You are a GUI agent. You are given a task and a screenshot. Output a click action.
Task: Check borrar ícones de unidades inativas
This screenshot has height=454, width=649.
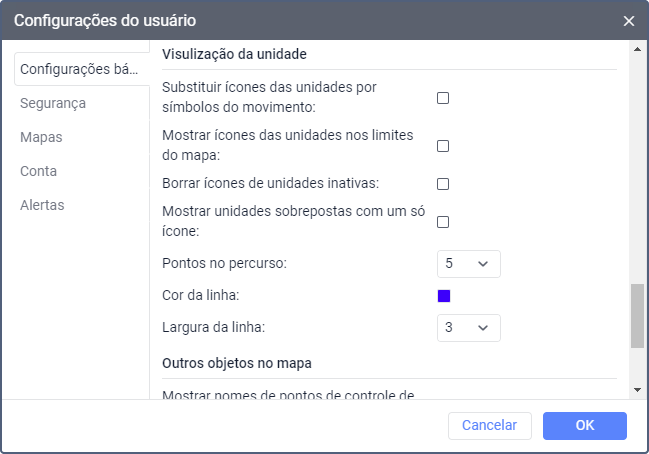pyautogui.click(x=443, y=184)
